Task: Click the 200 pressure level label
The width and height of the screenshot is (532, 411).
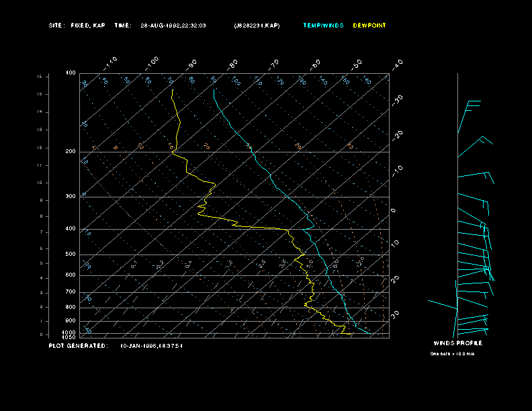Action: [71, 151]
